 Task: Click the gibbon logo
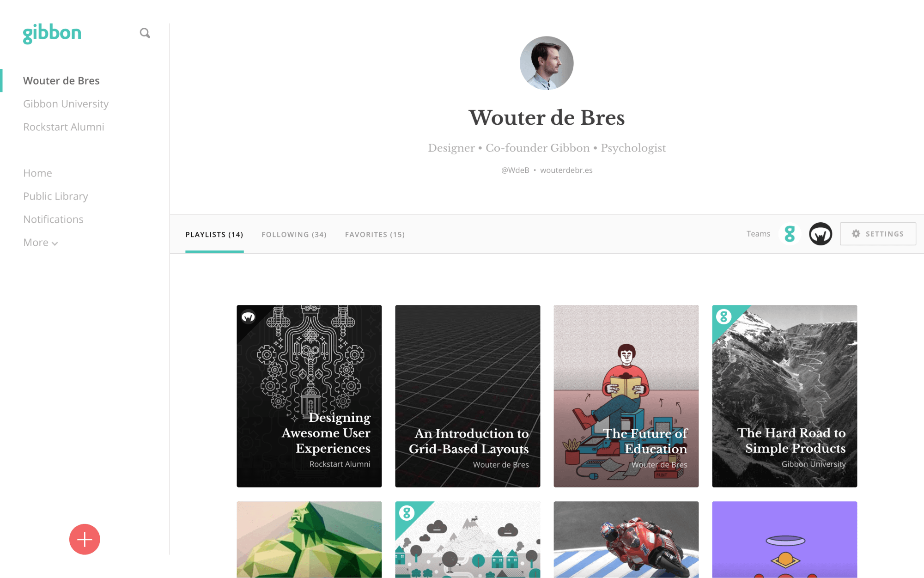(x=52, y=33)
